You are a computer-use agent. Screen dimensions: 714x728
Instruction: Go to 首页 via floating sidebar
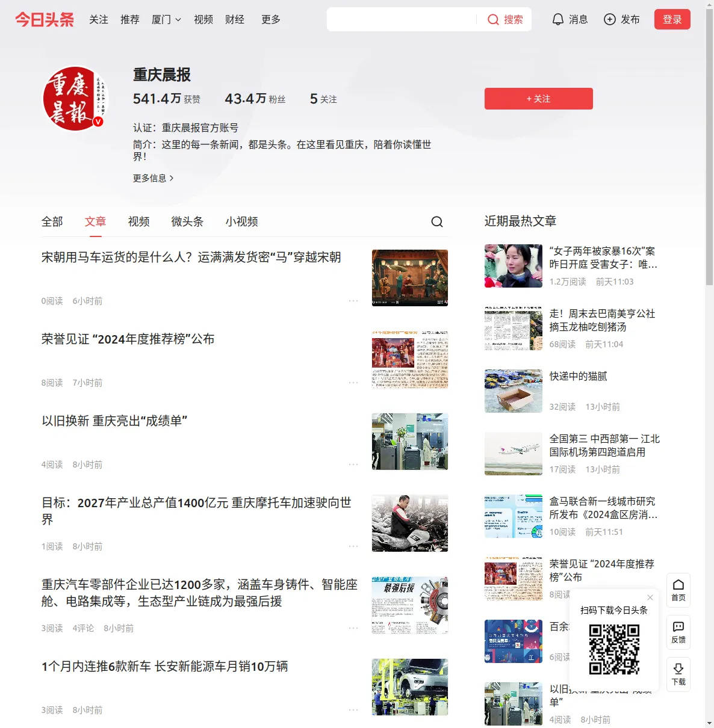pos(678,590)
